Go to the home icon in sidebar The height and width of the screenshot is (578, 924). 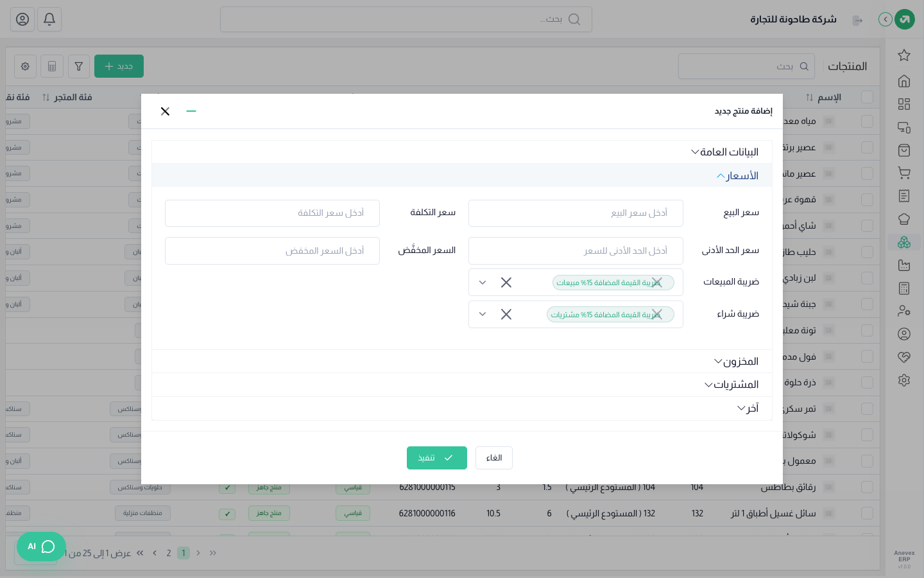(x=904, y=81)
